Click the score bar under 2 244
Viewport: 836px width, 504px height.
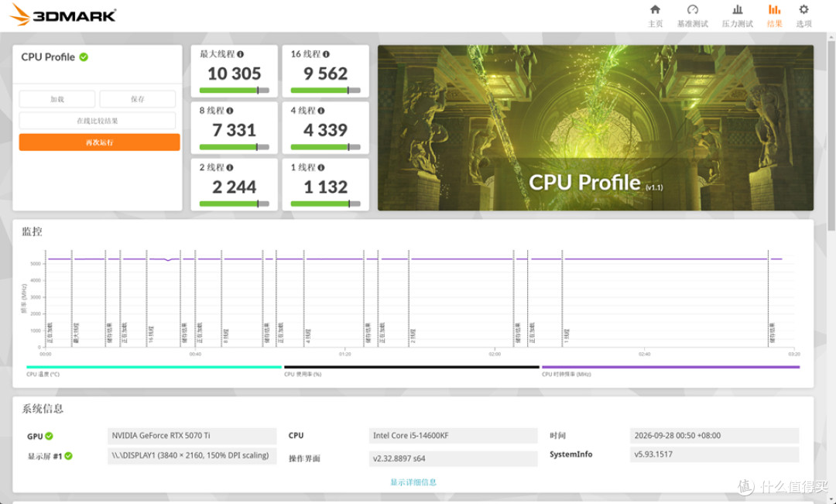(x=234, y=204)
